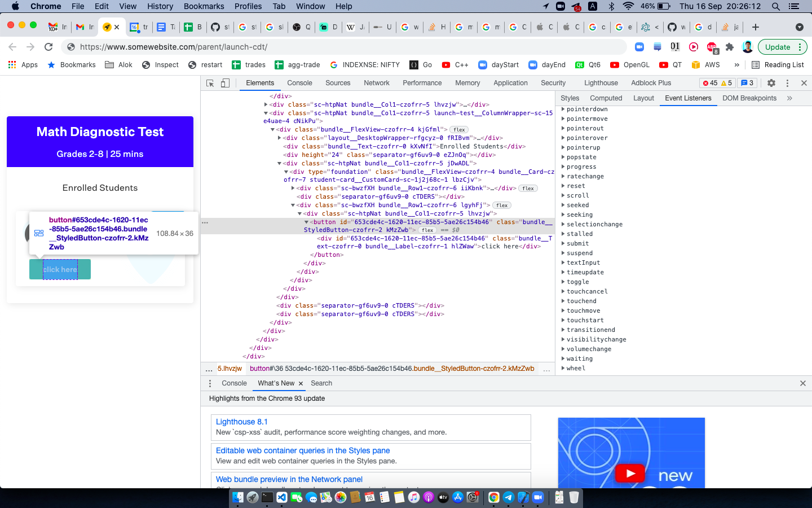This screenshot has width=812, height=508.
Task: Close the DevTools panel
Action: tap(804, 83)
